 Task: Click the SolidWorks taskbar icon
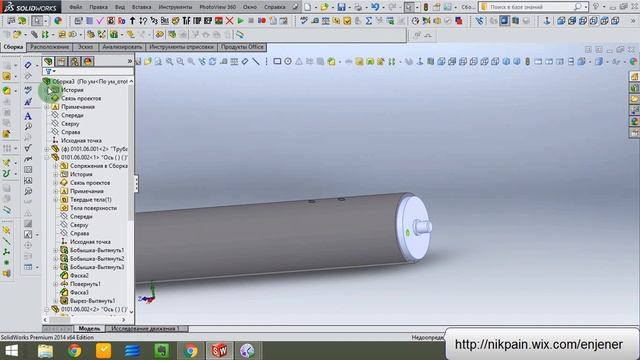(219, 351)
